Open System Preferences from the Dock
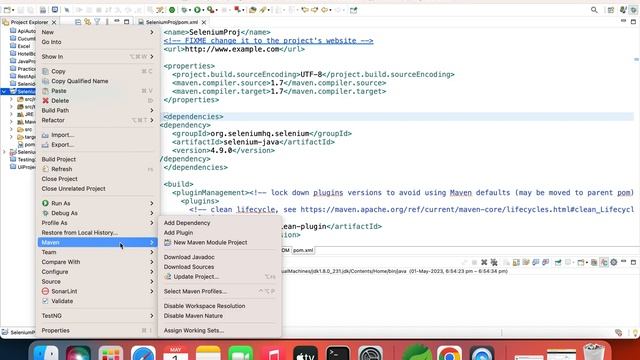Screen dimensions: 640x360 pyautogui.click(x=370, y=353)
